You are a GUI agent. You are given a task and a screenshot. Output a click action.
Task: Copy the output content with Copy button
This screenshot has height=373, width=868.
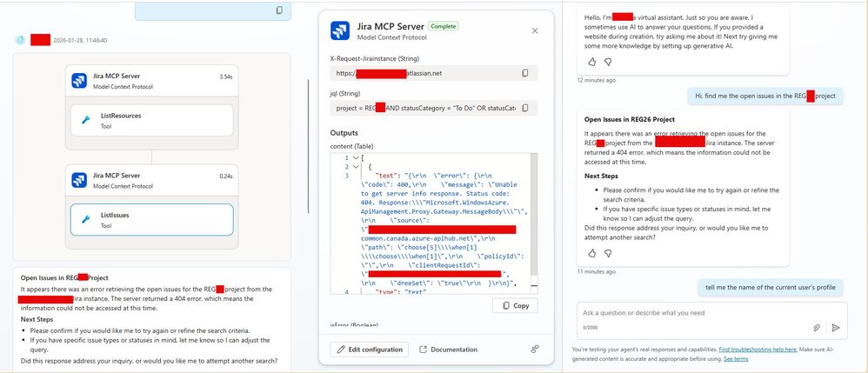515,305
